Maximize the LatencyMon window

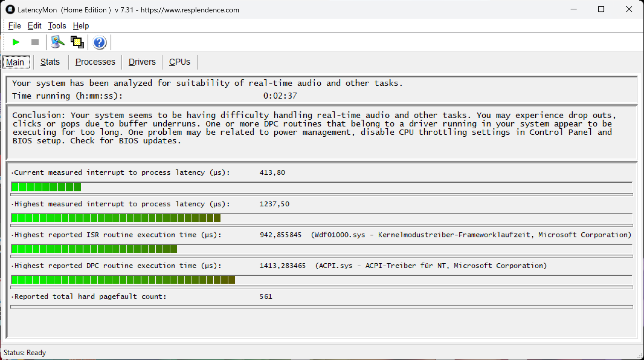point(601,9)
